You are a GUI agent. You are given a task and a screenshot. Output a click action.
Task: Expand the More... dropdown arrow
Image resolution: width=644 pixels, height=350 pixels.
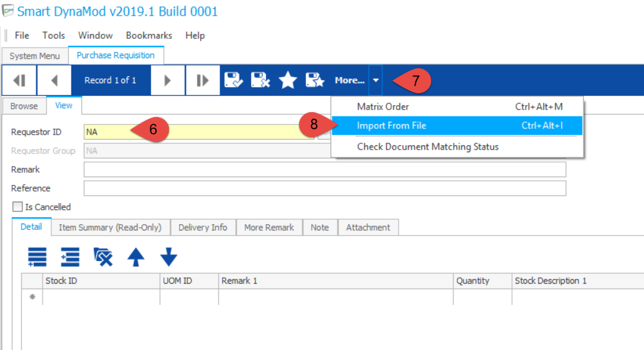pos(376,80)
